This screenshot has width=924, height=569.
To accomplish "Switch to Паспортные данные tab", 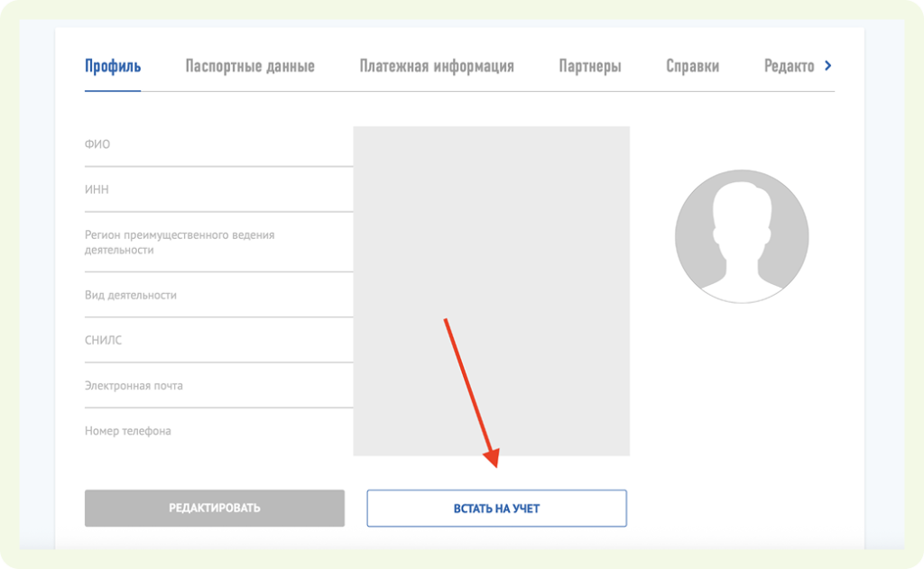I will click(x=250, y=66).
